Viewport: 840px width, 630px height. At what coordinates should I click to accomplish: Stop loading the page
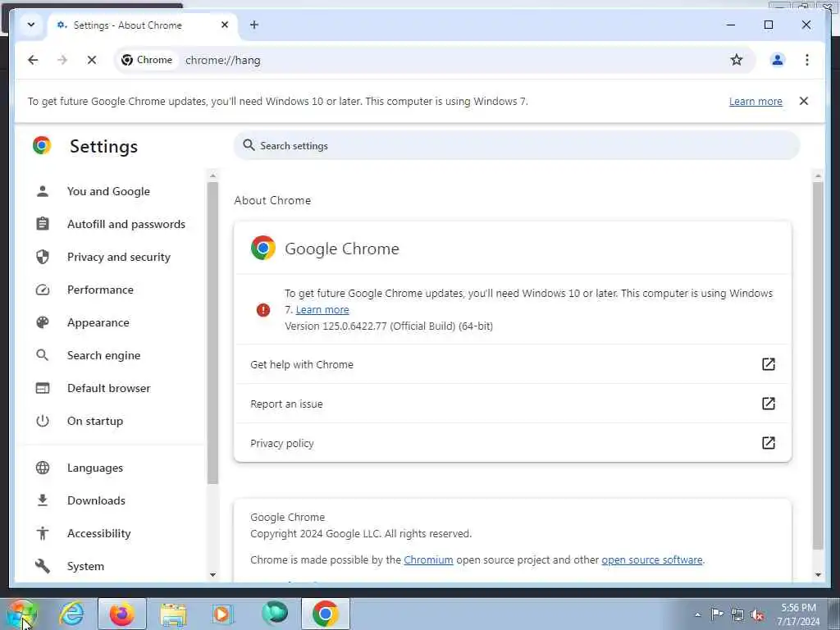tap(92, 60)
